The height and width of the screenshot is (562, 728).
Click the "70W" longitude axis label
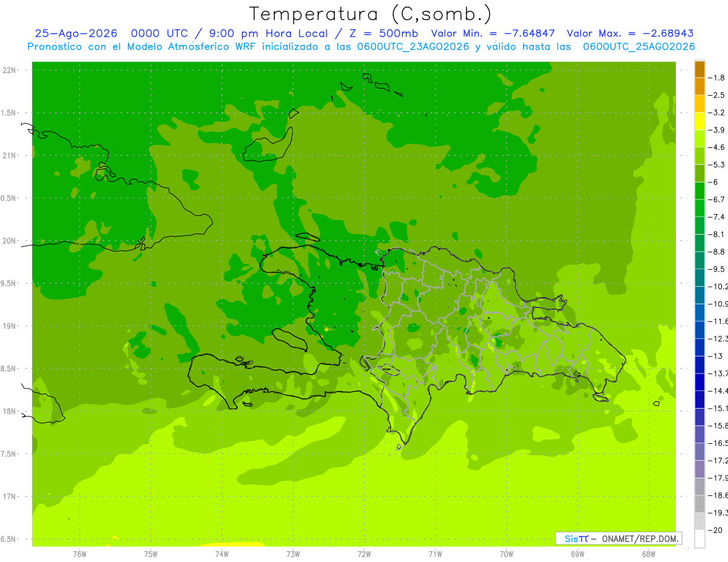(x=506, y=554)
